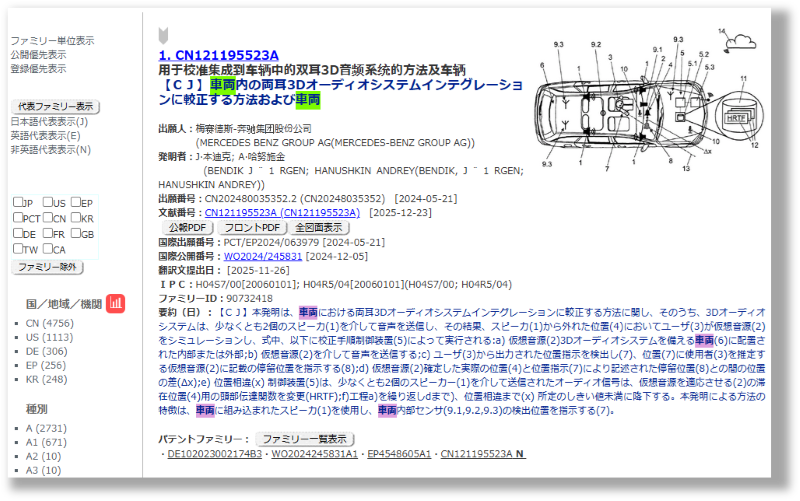Open the 公報PDF document
The image size is (800, 501).
point(187,227)
